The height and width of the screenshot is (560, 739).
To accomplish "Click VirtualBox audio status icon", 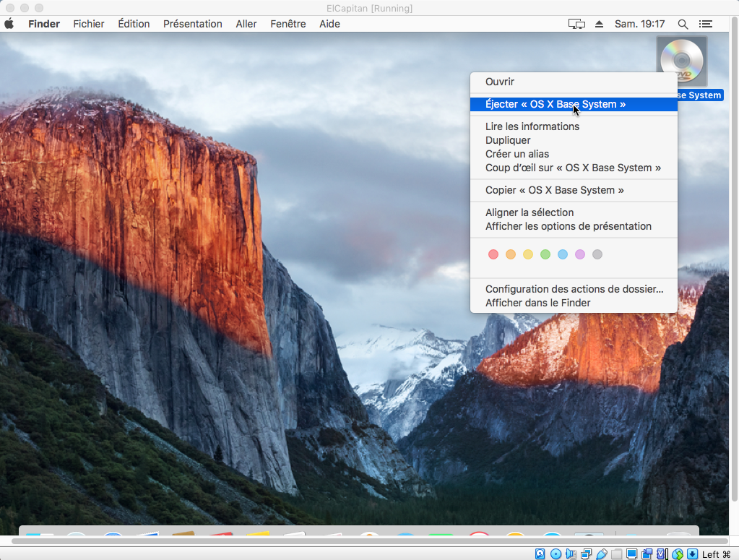I will tap(571, 554).
